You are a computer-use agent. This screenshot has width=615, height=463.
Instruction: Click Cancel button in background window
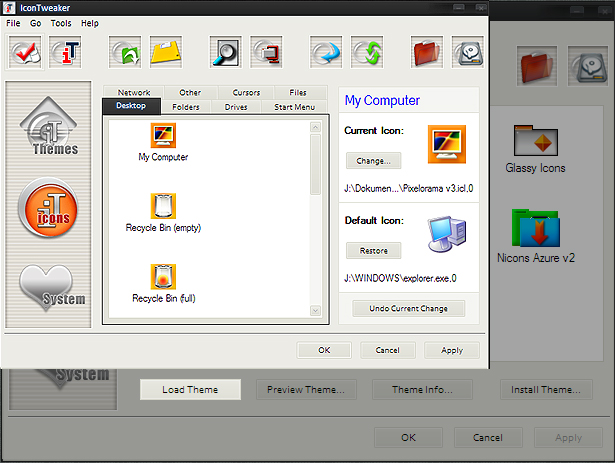coord(488,437)
